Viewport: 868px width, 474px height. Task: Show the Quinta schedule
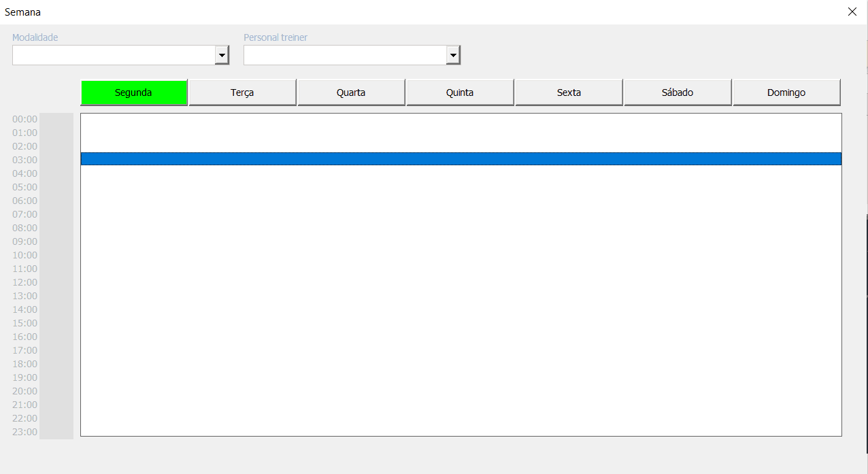click(x=460, y=92)
